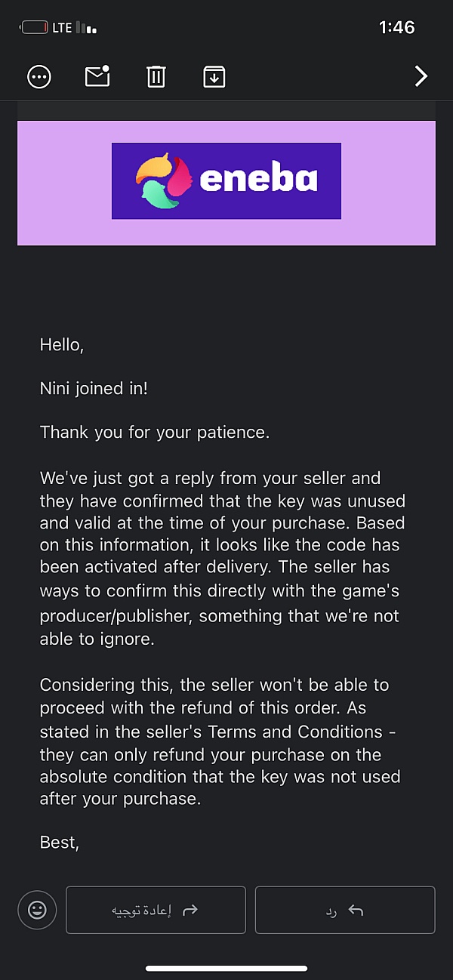Delete this email with the trash icon
Viewport: 453px width, 980px height.
point(156,76)
